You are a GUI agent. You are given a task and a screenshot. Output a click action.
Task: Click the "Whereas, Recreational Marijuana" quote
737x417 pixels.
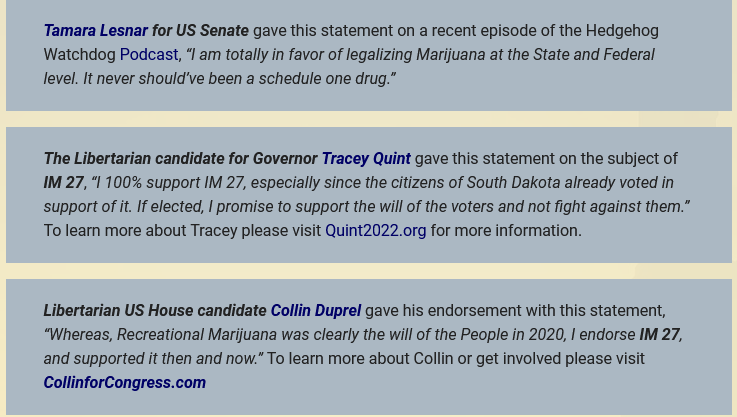[165, 335]
